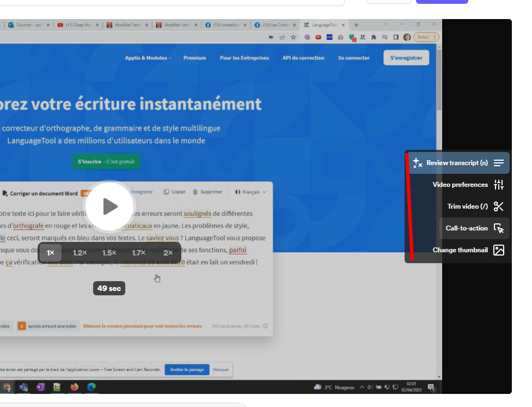The image size is (532, 407).
Task: Click the Extensions puzzle icon
Action: click(x=374, y=37)
